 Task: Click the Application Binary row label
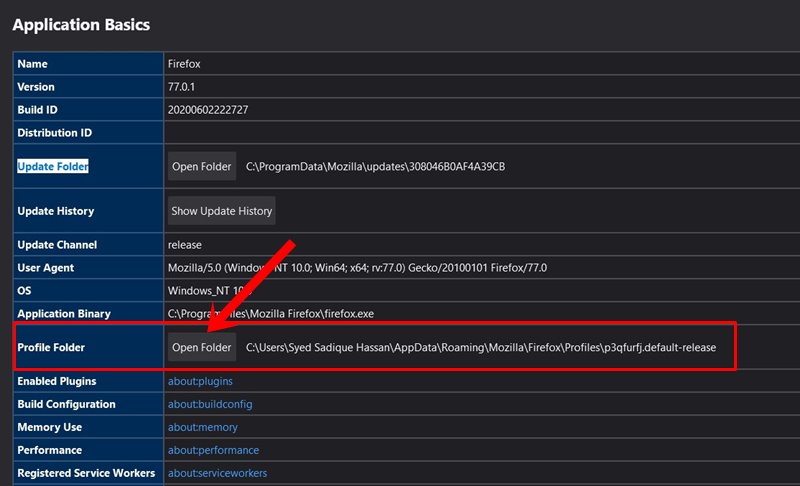click(64, 314)
